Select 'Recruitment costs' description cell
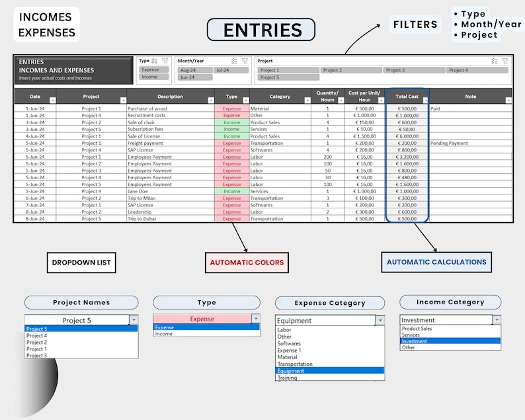The image size is (525, 420). (x=171, y=115)
